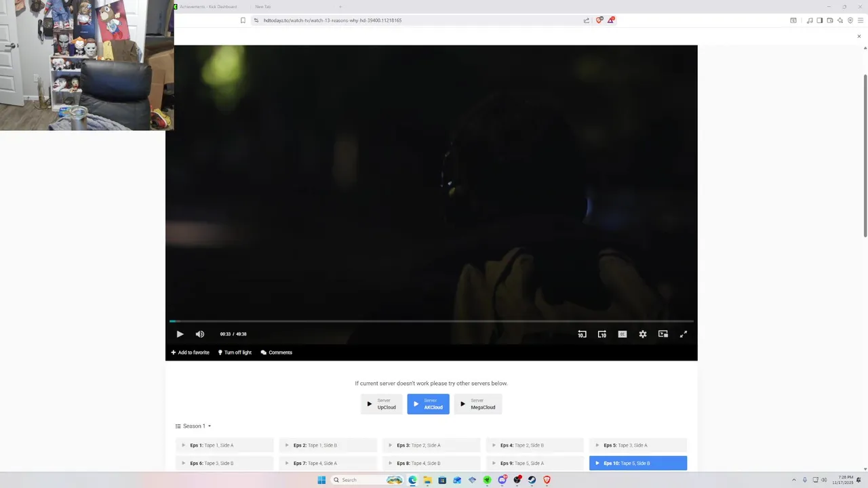This screenshot has width=868, height=488.
Task: Open browser main menu hamburger
Action: click(861, 20)
